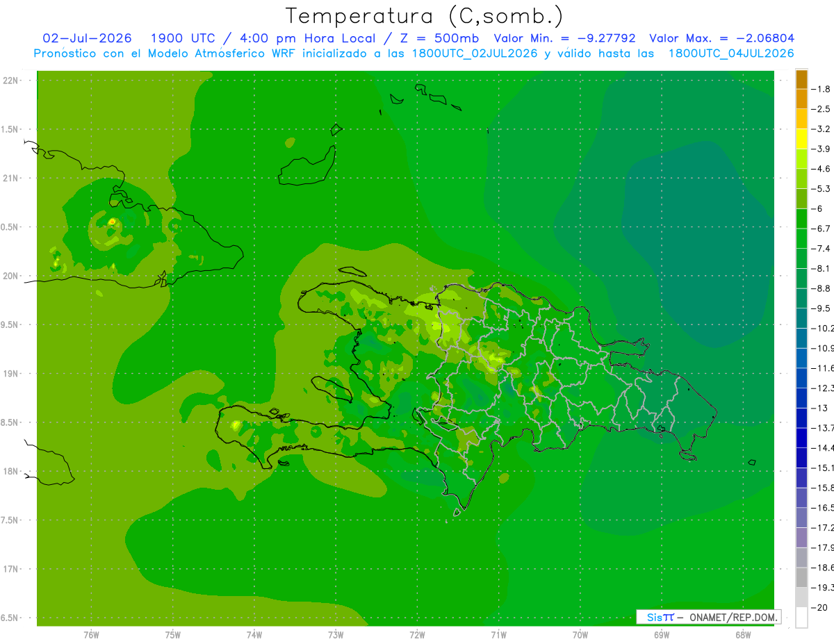834x644 pixels.
Task: Pick the teal legend swatch between -9.5 and -10.2
Action: point(801,318)
